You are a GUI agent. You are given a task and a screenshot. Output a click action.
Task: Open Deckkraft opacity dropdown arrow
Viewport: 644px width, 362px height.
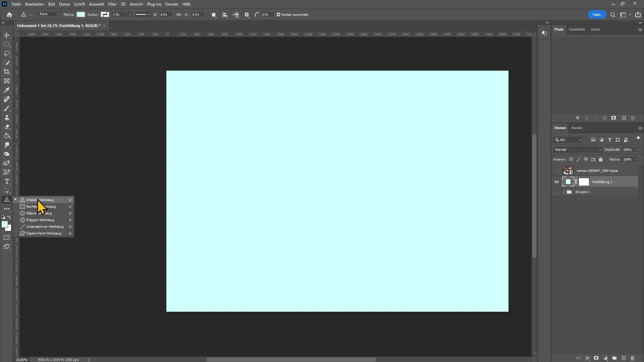pos(637,149)
